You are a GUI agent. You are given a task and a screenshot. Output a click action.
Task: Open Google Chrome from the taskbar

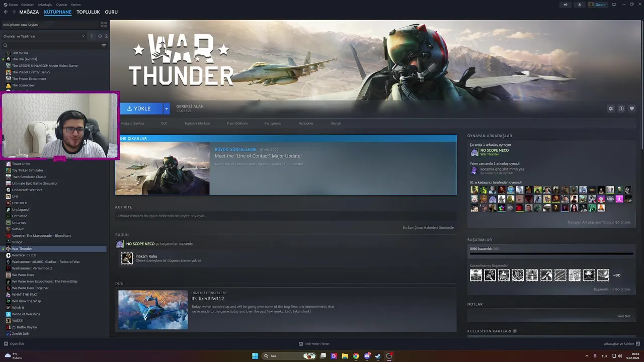pos(356,356)
